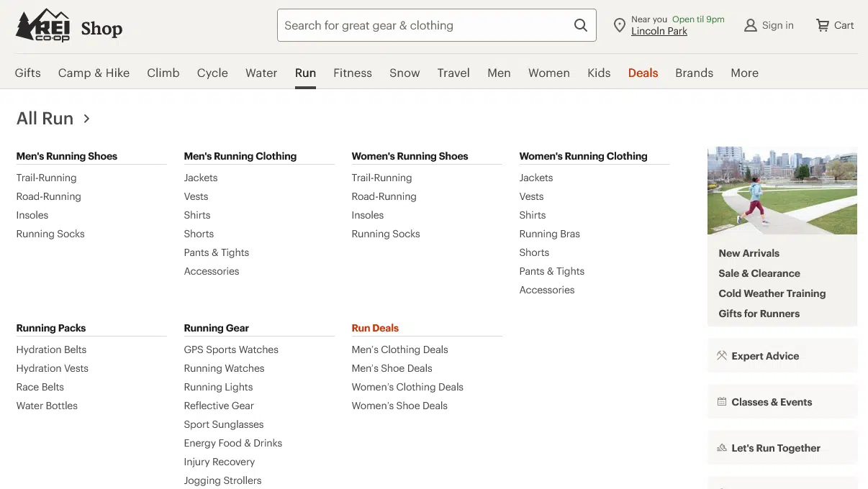Click the Sale & Clearance link

pyautogui.click(x=759, y=273)
